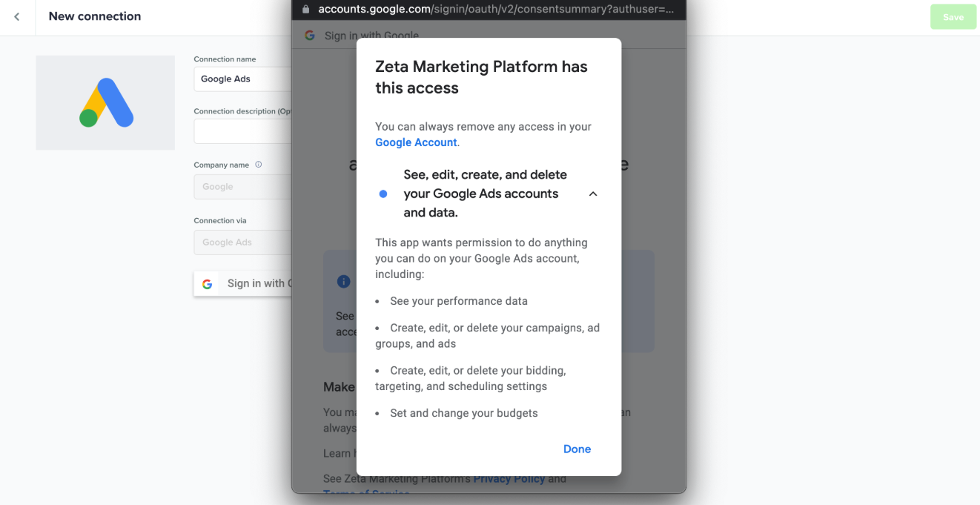980x505 pixels.
Task: Click the accounts.google.com URL in the address bar
Action: [495, 10]
